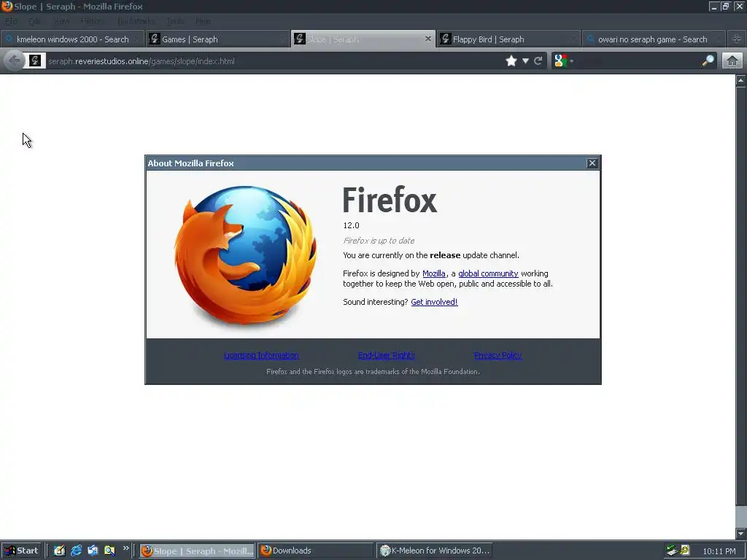Click the vertical scrollbar thumb
Image resolution: width=747 pixels, height=560 pixels.
[741, 296]
